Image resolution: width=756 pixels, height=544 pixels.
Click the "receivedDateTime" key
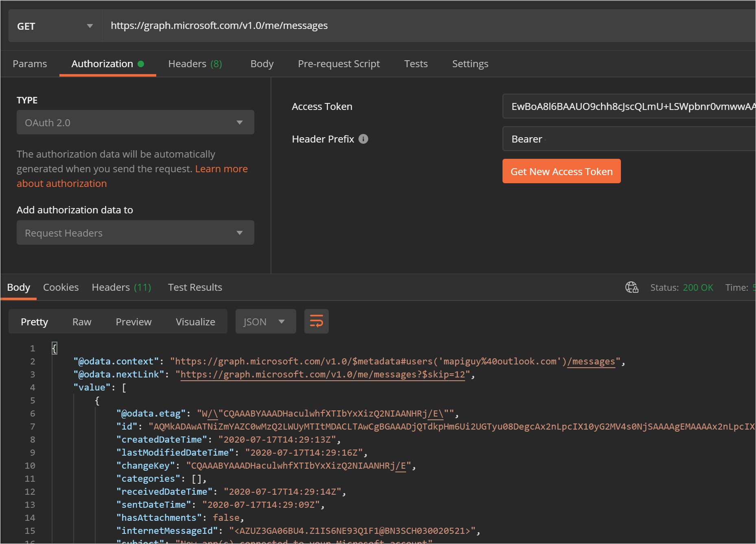tap(164, 492)
